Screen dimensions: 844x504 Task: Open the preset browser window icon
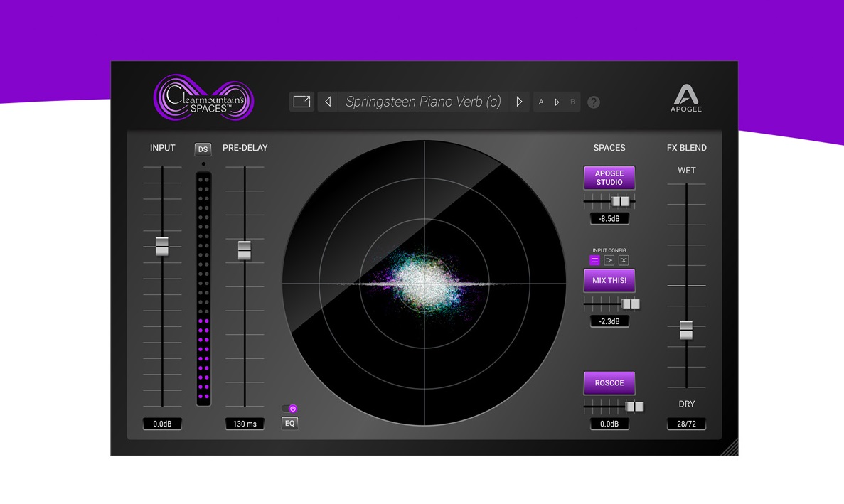[x=301, y=102]
